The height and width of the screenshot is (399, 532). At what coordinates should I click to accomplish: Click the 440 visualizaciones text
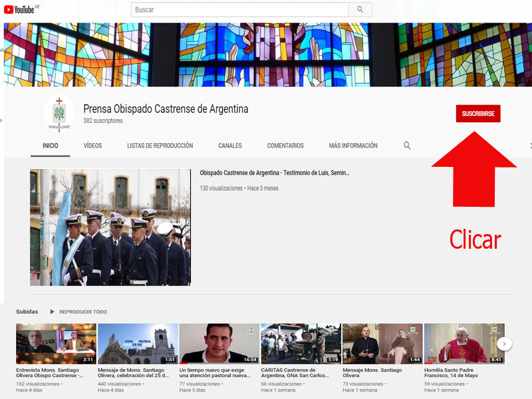pyautogui.click(x=120, y=384)
